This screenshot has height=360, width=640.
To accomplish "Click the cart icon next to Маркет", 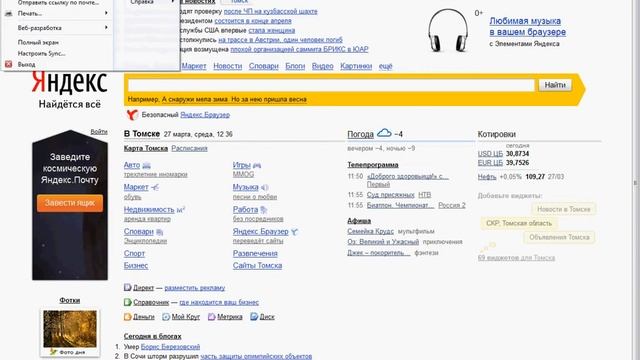I will [x=154, y=187].
